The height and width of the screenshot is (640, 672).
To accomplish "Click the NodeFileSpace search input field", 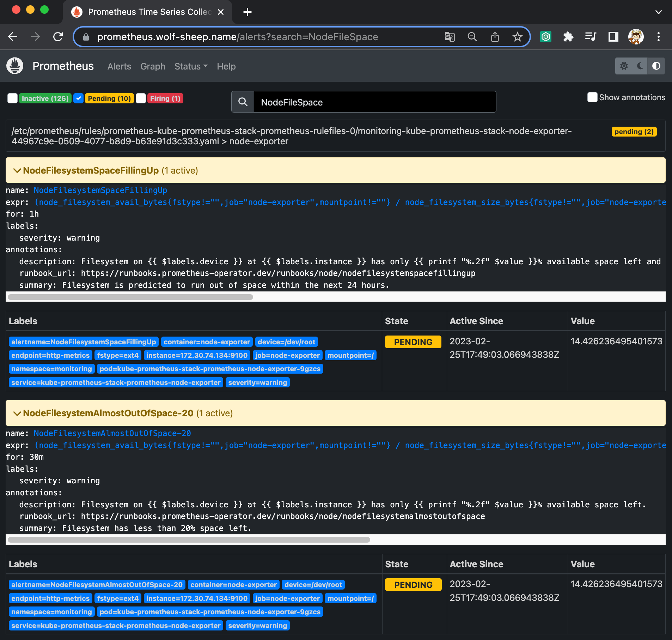I will (375, 102).
